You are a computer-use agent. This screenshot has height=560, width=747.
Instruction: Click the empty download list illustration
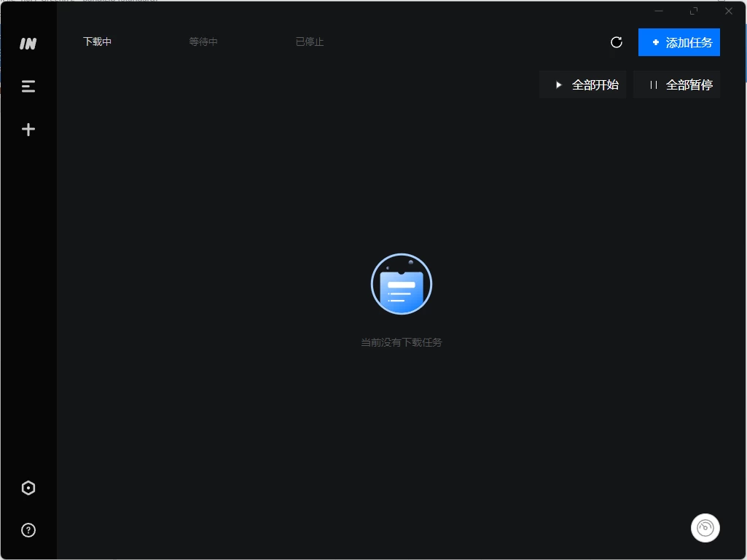[x=401, y=284]
